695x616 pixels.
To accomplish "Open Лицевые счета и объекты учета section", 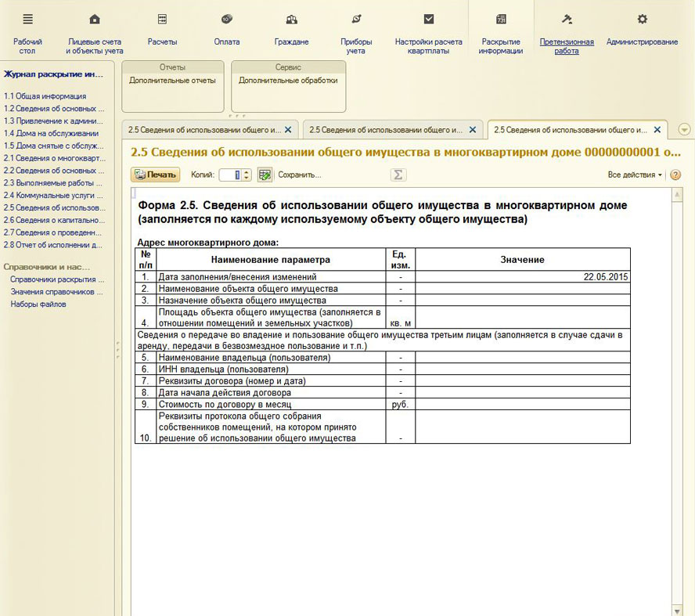I will [95, 34].
